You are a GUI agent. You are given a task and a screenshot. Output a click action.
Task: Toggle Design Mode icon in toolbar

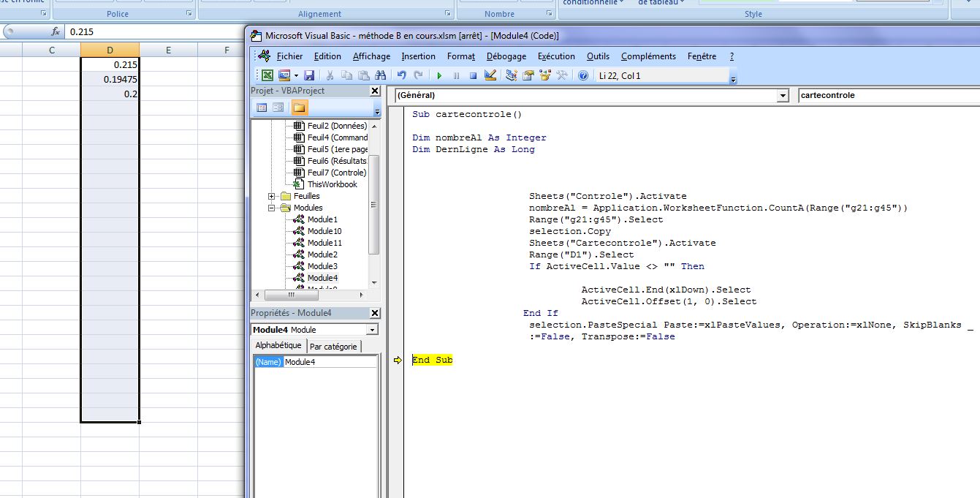click(x=490, y=75)
